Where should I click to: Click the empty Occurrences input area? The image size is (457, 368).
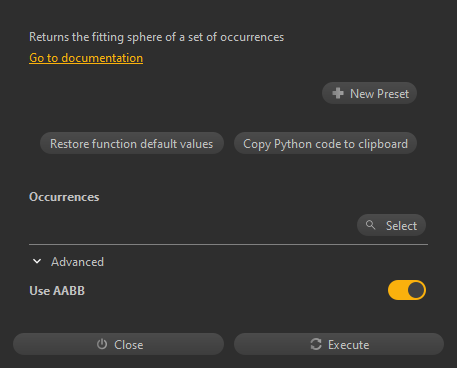[x=192, y=225]
